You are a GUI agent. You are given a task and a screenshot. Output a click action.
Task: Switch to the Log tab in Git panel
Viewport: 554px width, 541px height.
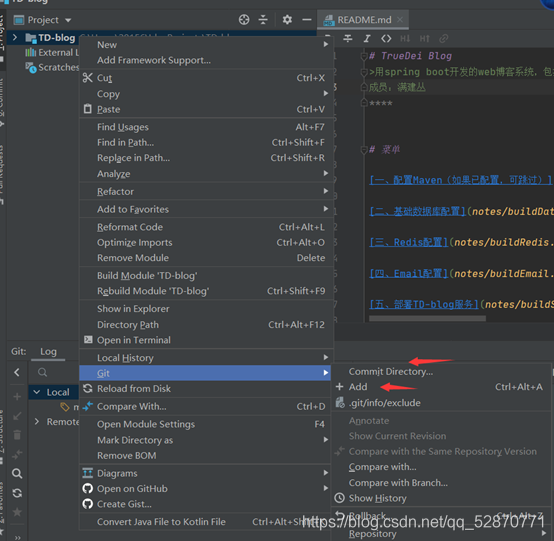click(48, 351)
